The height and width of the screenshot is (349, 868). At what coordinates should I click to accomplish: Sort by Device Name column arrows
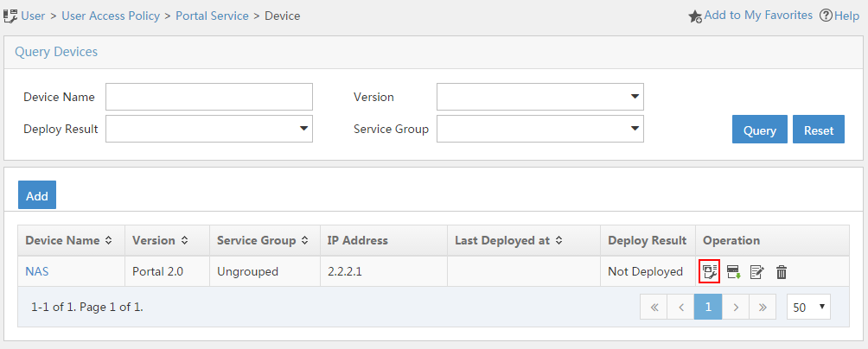[x=109, y=241]
